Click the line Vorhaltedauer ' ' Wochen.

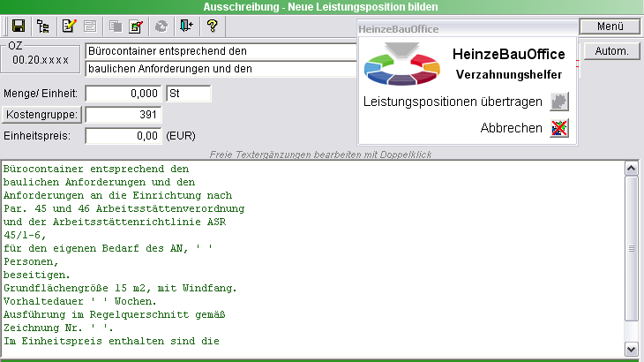[80, 301]
